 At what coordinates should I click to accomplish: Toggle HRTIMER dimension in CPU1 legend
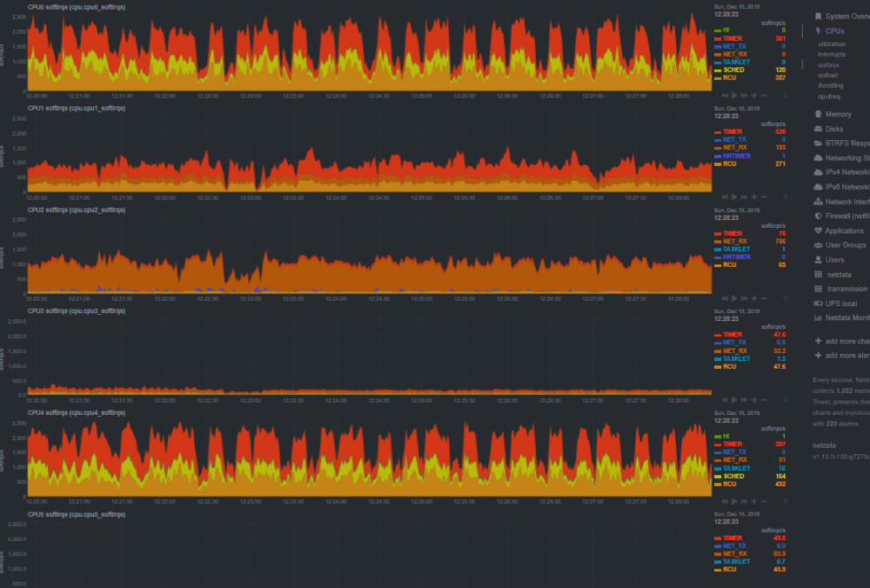tap(736, 156)
